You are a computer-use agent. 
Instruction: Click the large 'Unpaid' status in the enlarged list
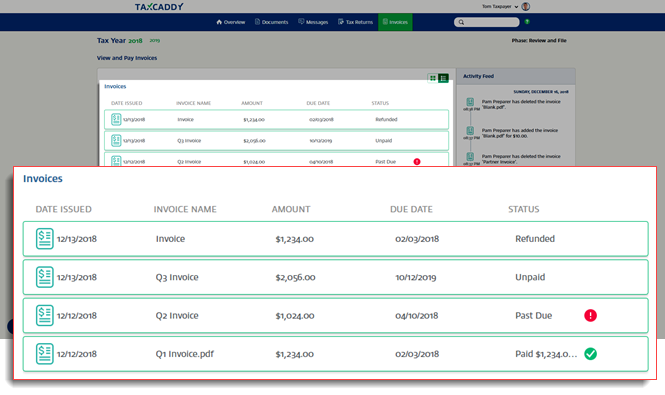(x=530, y=277)
